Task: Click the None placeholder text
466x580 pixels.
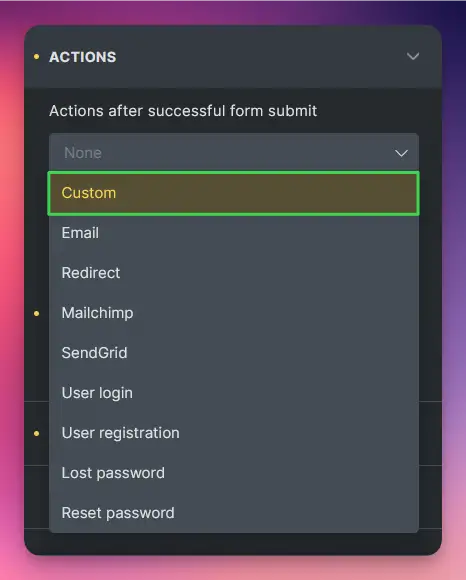Action: pos(83,153)
